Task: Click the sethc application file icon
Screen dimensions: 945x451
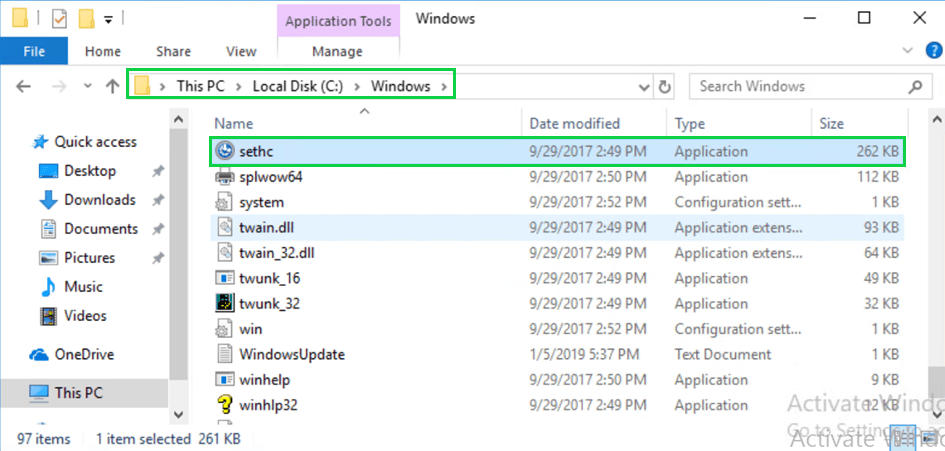Action: 225,152
